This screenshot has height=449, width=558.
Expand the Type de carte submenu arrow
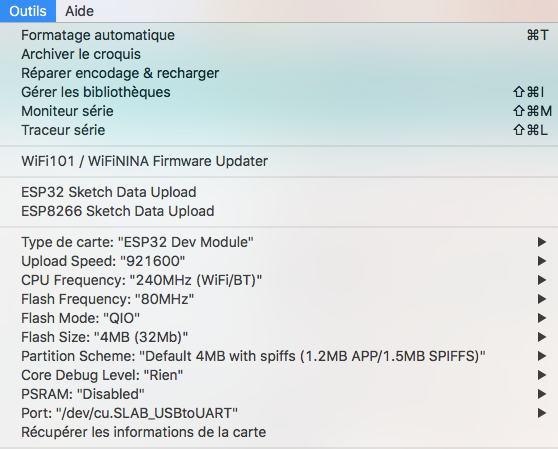(542, 242)
